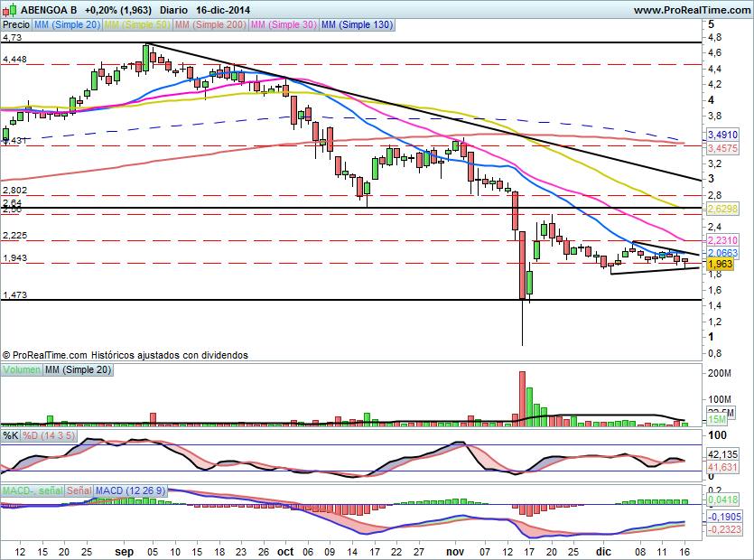Screen dimensions: 754x560
Task: Select the MM (Simple 130) label
Action: [x=358, y=25]
